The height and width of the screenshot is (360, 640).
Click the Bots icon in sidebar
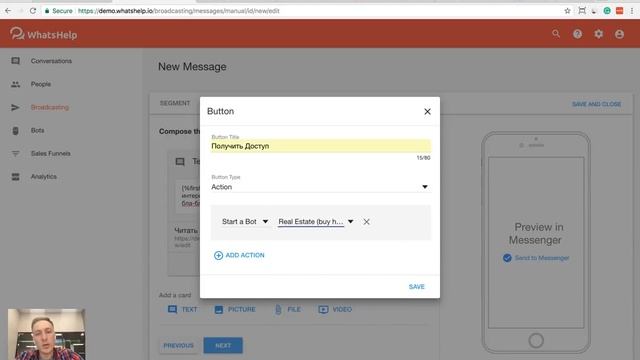coord(16,131)
